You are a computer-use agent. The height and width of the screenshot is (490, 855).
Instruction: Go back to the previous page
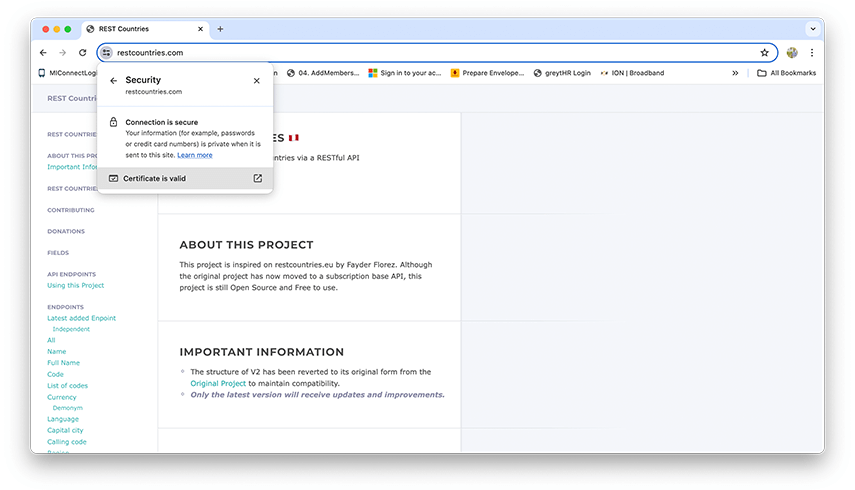point(43,53)
